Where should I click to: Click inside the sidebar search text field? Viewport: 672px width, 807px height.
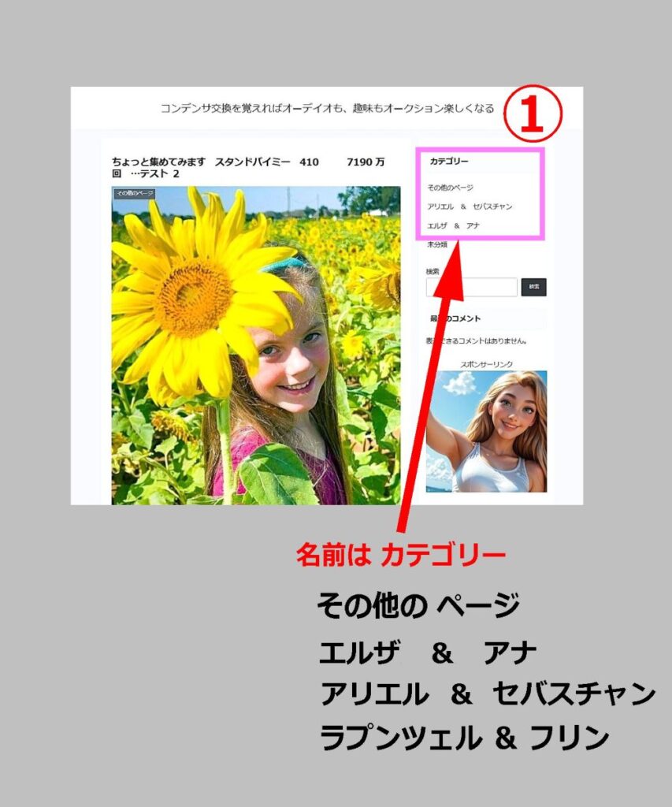[471, 287]
